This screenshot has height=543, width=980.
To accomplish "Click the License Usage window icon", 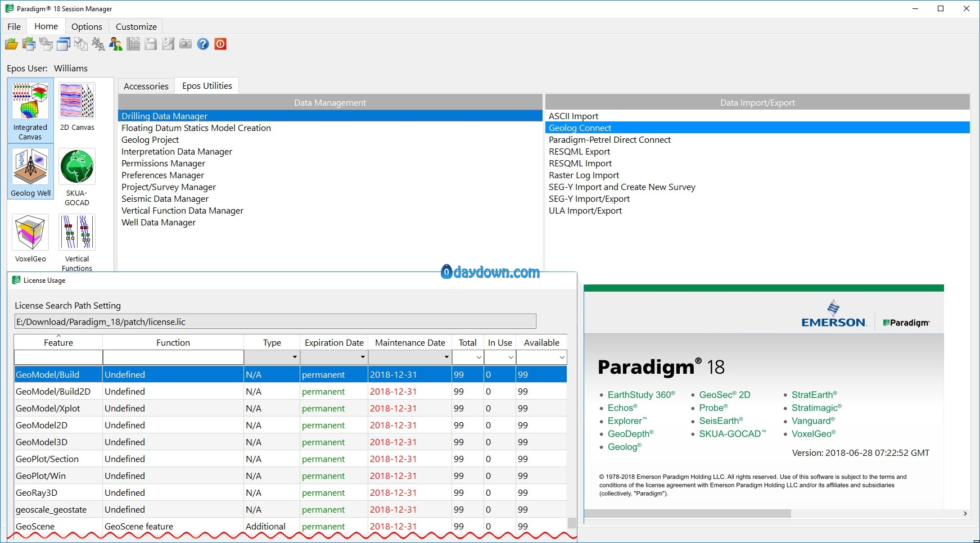I will 16,280.
